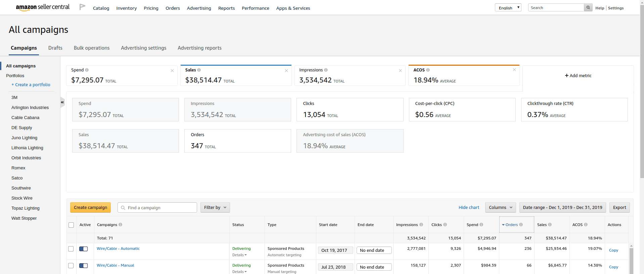Toggle Wire/Cable - Manual active switch
The width and height of the screenshot is (644, 274).
click(x=84, y=266)
